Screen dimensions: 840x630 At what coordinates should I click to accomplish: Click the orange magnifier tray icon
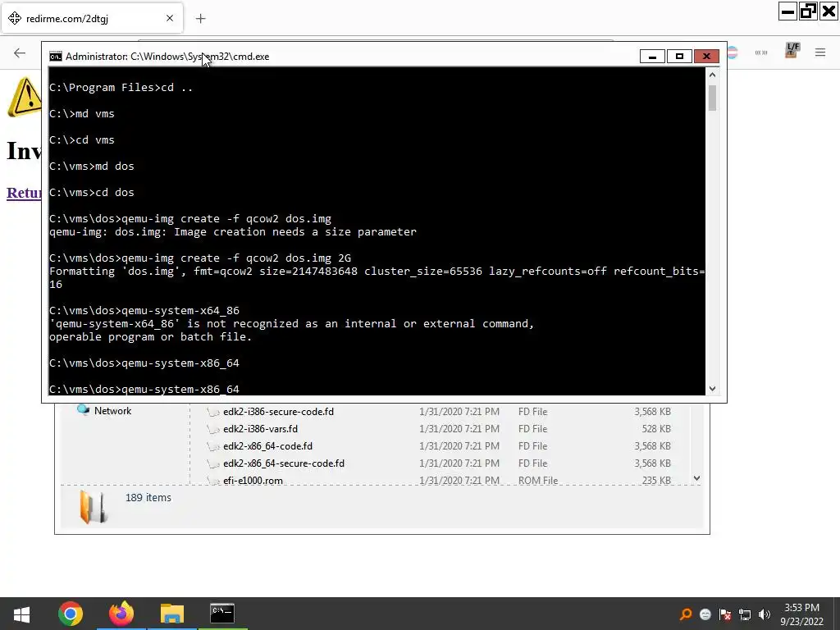(x=686, y=614)
